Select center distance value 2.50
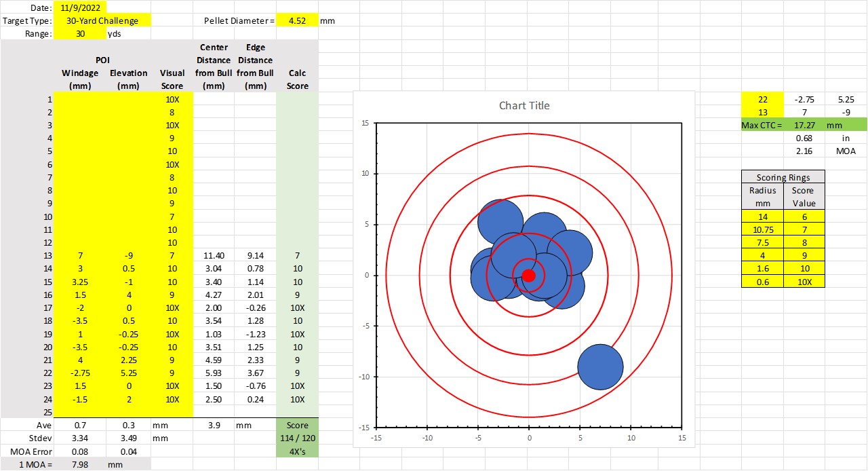The width and height of the screenshot is (868, 471). [214, 399]
